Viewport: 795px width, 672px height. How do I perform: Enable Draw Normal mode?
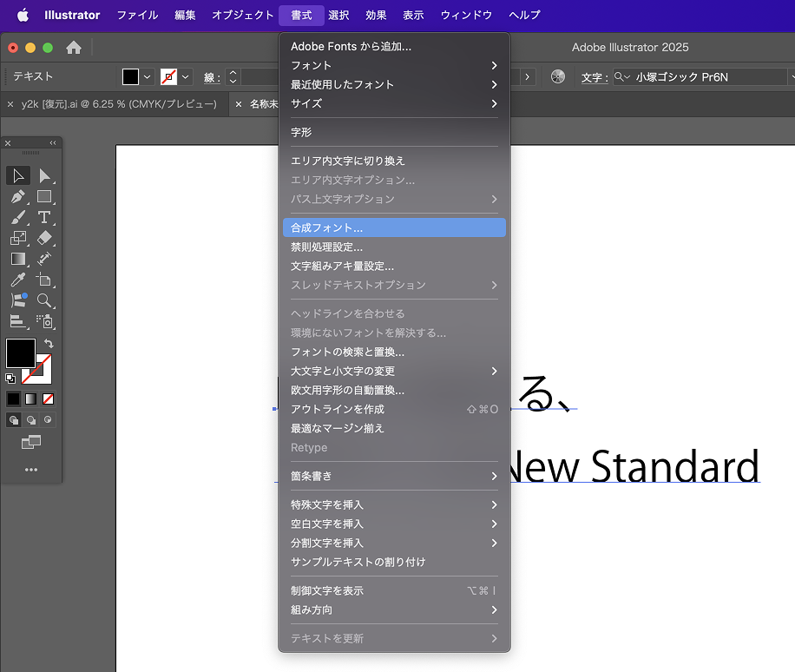[x=14, y=420]
